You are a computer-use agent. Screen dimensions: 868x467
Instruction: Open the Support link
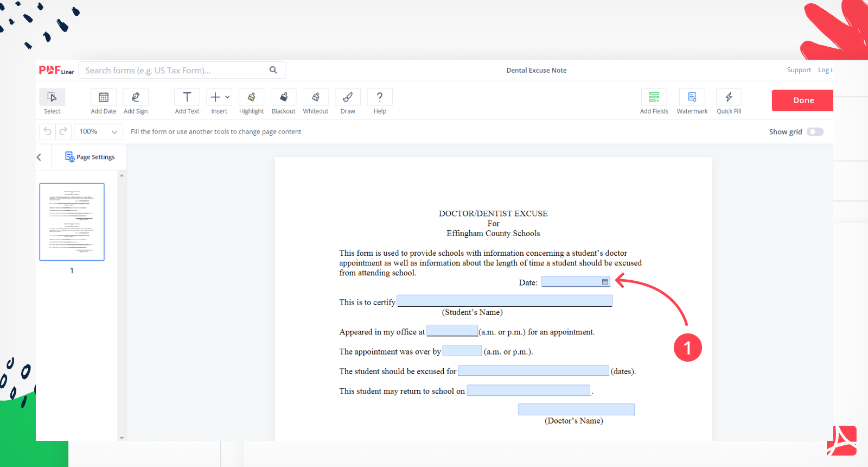799,70
